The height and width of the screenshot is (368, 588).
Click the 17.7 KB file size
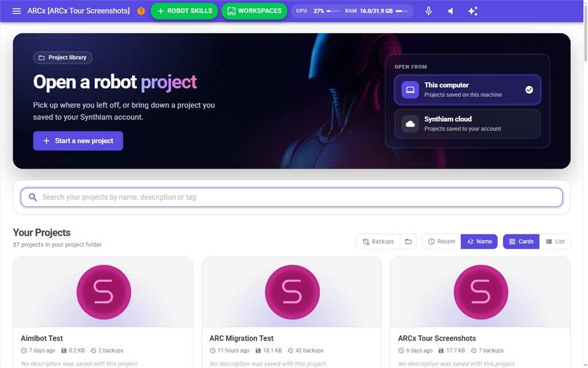451,350
